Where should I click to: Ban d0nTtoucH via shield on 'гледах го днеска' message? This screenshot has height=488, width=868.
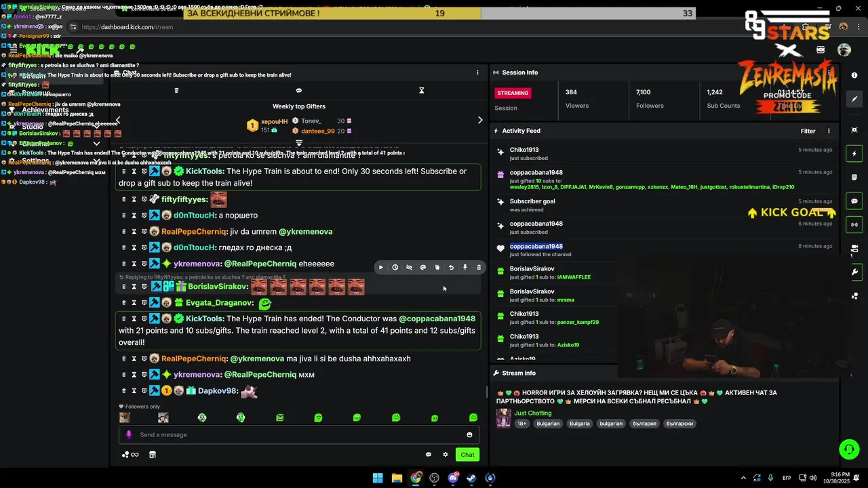(x=144, y=247)
